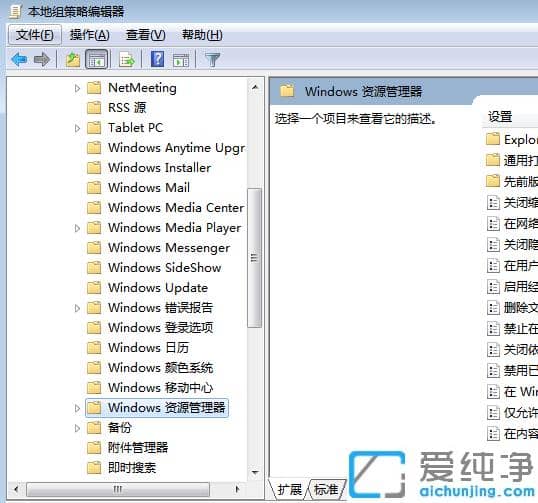The image size is (538, 503).
Task: Select the Windows Media Center folder
Action: point(166,208)
